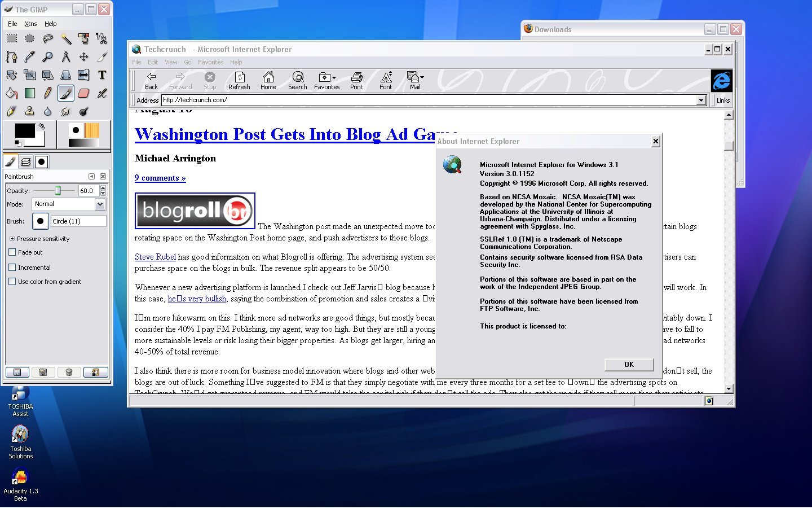Viewport: 812px width, 508px height.
Task: Swap foreground and background colors
Action: (x=41, y=126)
